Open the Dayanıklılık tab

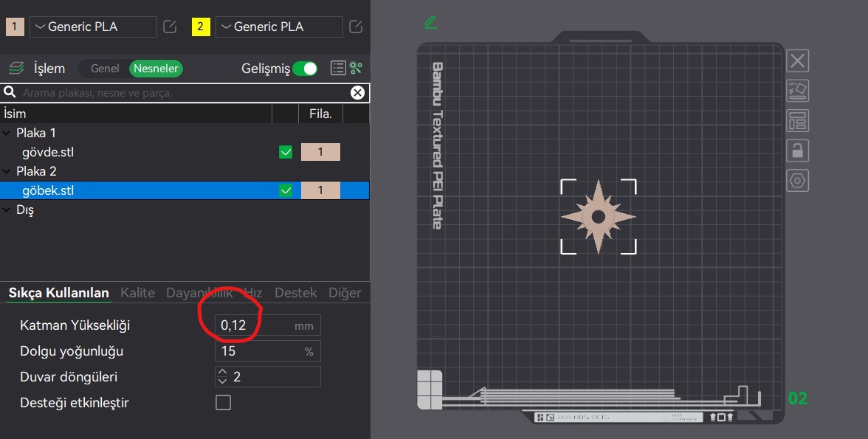coord(199,292)
